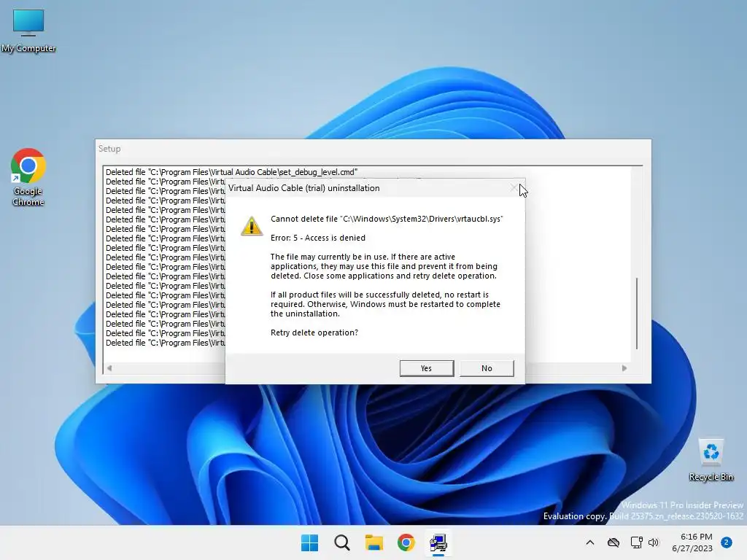Image resolution: width=747 pixels, height=560 pixels.
Task: Click the cloud sync tray icon
Action: tap(613, 542)
